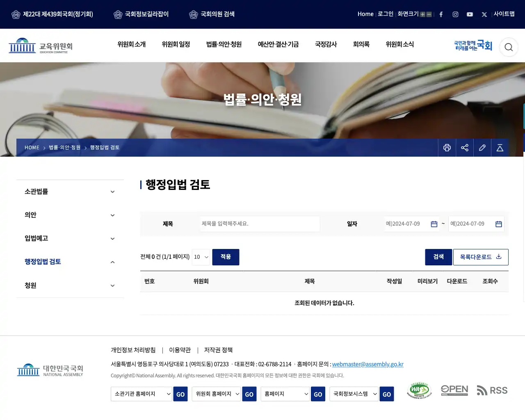Open the Instagram icon in top bar
The height and width of the screenshot is (420, 525).
coord(455,14)
